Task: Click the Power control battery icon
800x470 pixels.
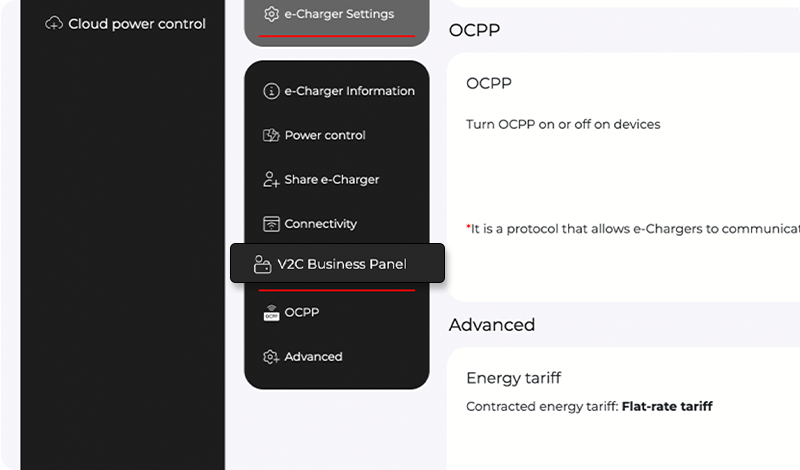Action: point(271,136)
